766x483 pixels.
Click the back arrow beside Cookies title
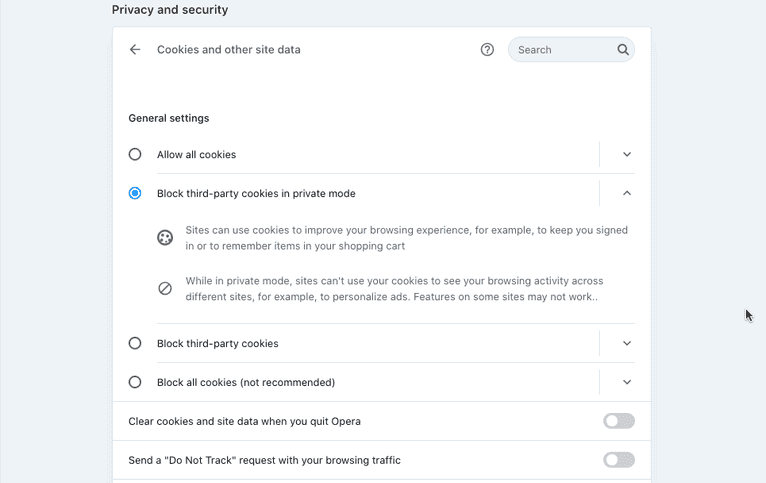[135, 50]
